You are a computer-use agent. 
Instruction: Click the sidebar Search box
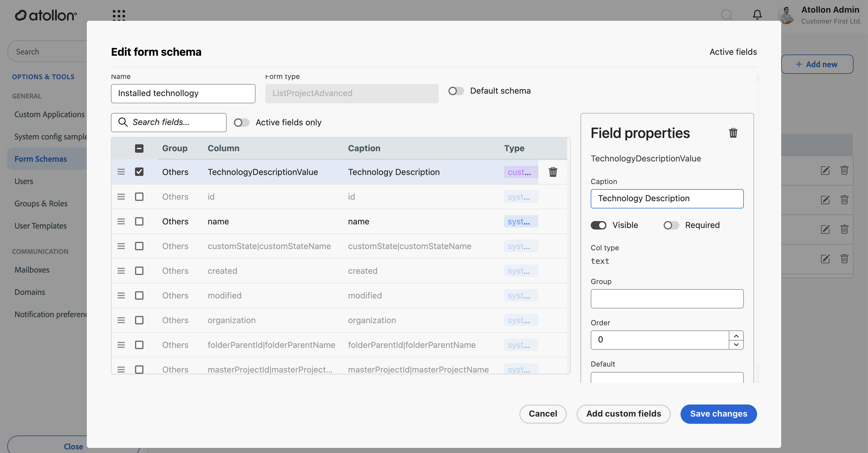(47, 51)
